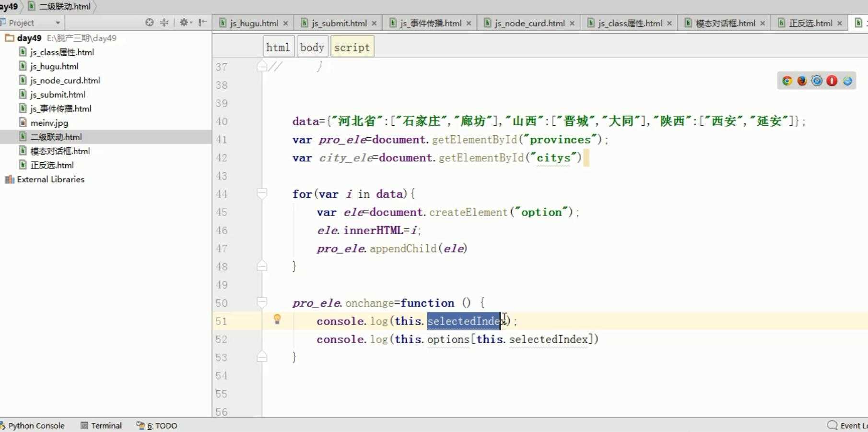Click options on line 52
The height and width of the screenshot is (432, 868).
click(448, 339)
